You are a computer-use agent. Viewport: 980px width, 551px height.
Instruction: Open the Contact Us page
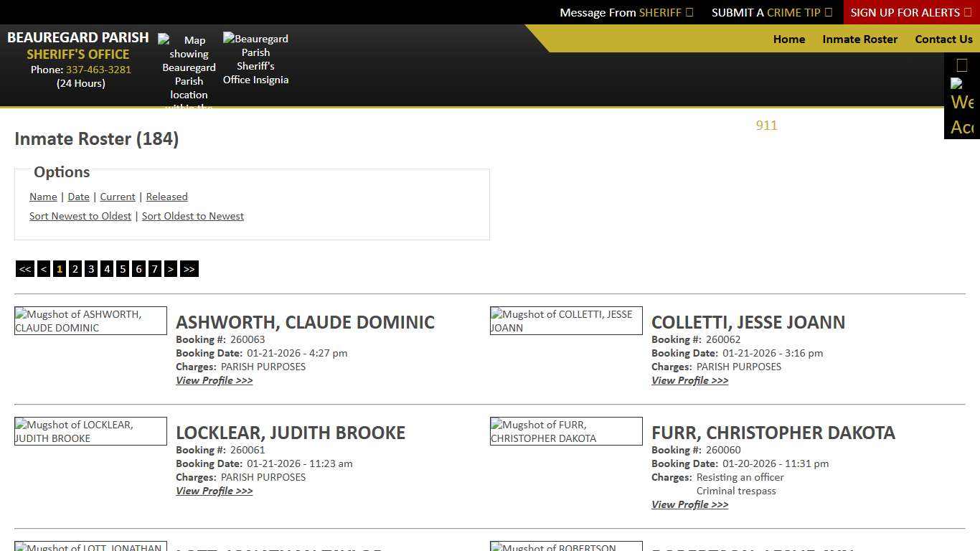coord(943,39)
